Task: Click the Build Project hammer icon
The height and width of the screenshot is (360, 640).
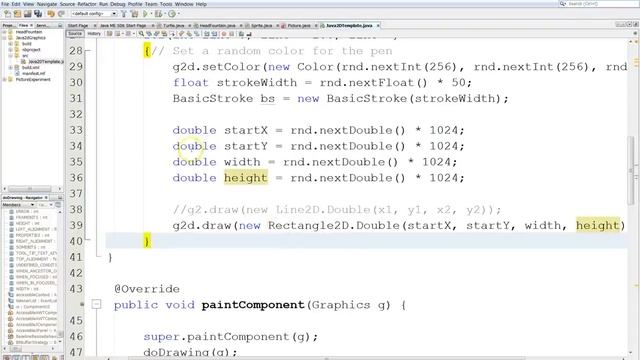Action: (x=124, y=14)
